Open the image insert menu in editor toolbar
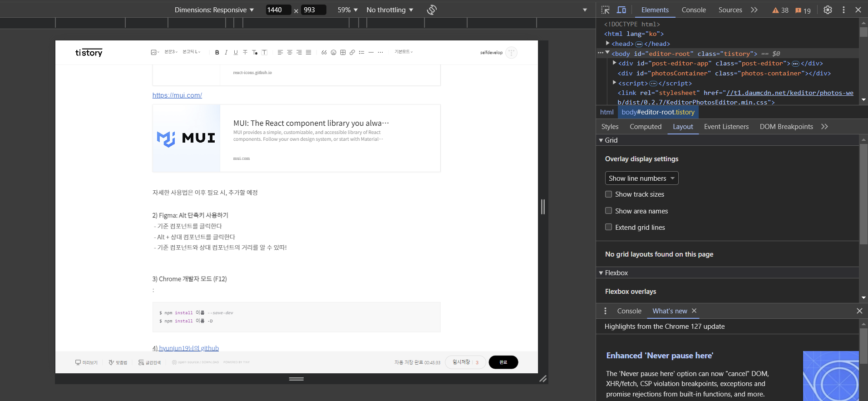Viewport: 868px width, 401px height. (155, 52)
